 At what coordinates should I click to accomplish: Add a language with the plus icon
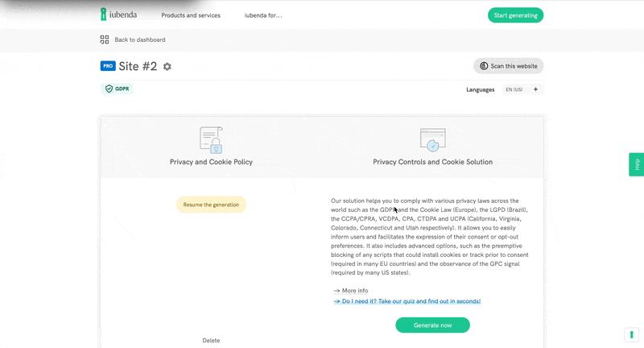click(535, 89)
